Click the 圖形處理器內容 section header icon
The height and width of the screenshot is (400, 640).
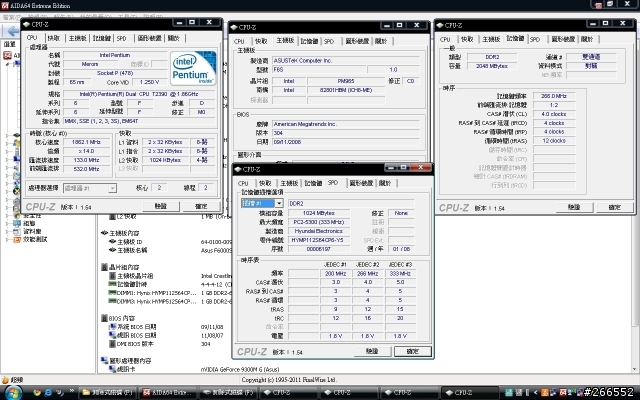coord(104,361)
